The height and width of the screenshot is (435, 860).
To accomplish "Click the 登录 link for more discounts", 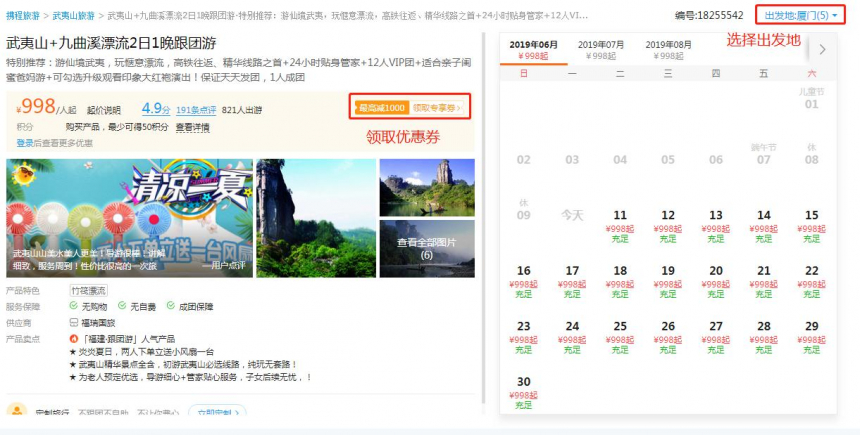I will [25, 143].
